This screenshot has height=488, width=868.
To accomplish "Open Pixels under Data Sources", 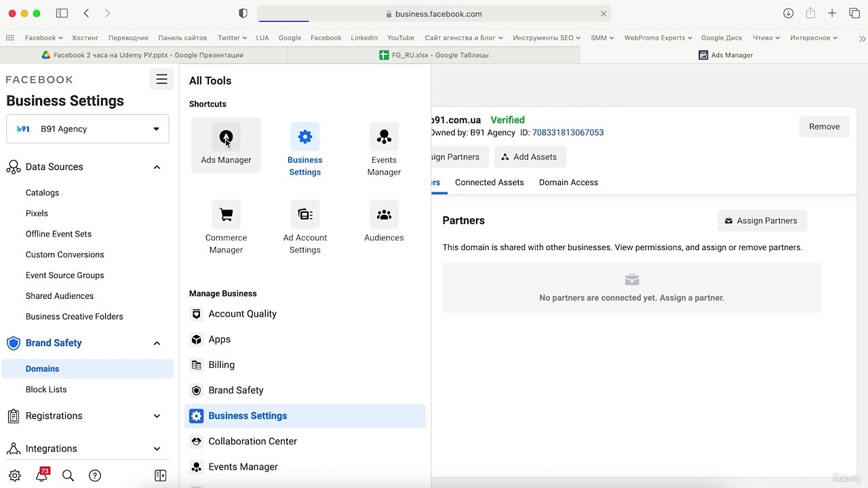I will [37, 213].
